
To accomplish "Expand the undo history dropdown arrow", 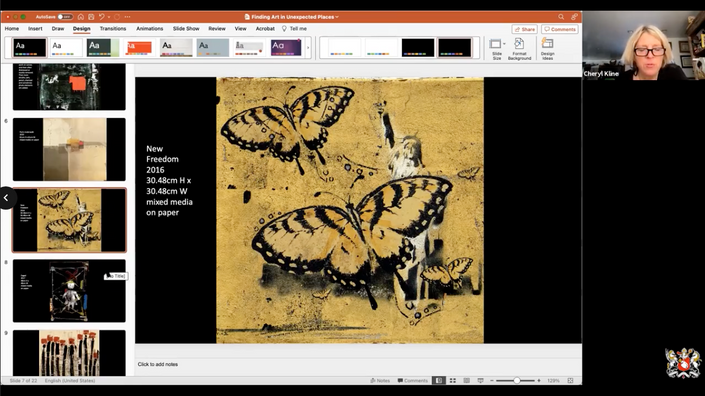I will [x=108, y=17].
